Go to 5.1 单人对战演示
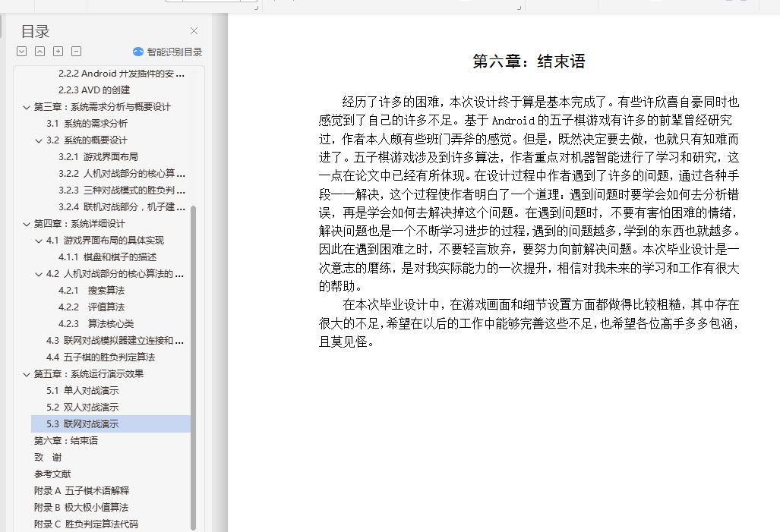780x532 pixels. click(x=83, y=390)
